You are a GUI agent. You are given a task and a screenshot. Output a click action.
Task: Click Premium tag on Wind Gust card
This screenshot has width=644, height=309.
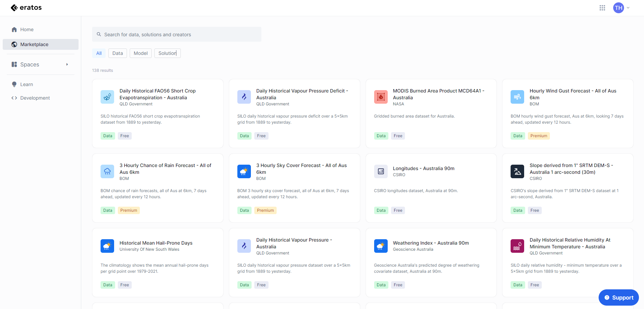(539, 136)
